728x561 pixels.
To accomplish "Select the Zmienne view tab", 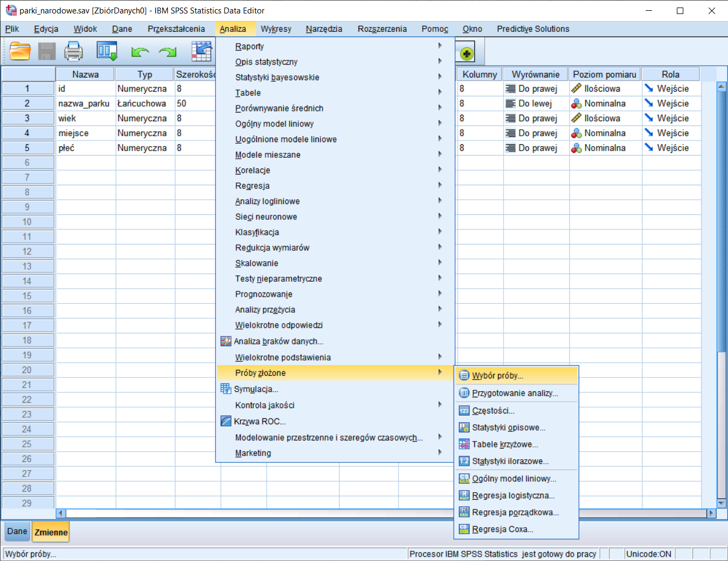I will [51, 532].
